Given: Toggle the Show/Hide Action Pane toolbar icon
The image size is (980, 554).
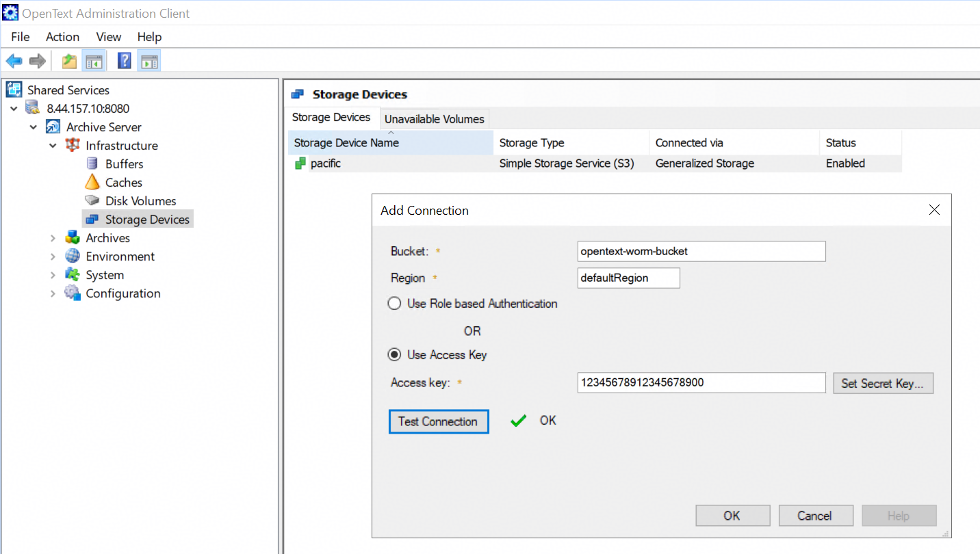Looking at the screenshot, I should (149, 61).
